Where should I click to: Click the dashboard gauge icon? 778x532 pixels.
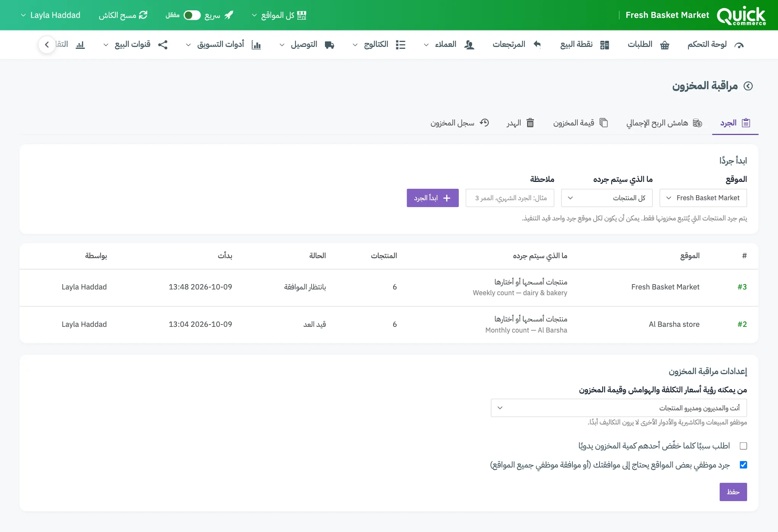[x=739, y=45]
